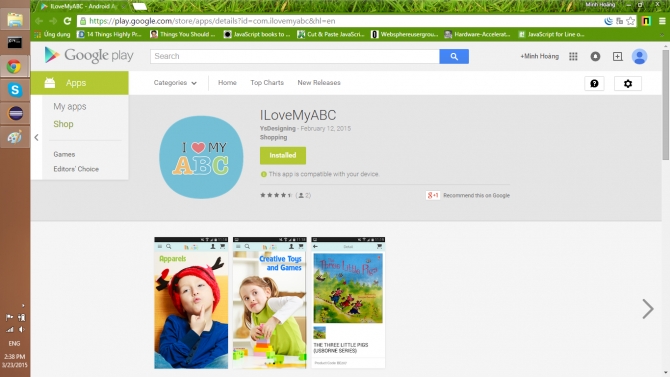
Task: Bookmark page with star icon
Action: (631, 21)
